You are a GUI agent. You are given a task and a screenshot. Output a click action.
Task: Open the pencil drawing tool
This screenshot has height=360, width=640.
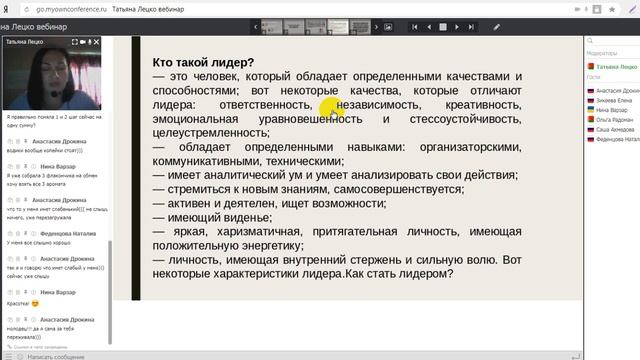[x=496, y=27]
